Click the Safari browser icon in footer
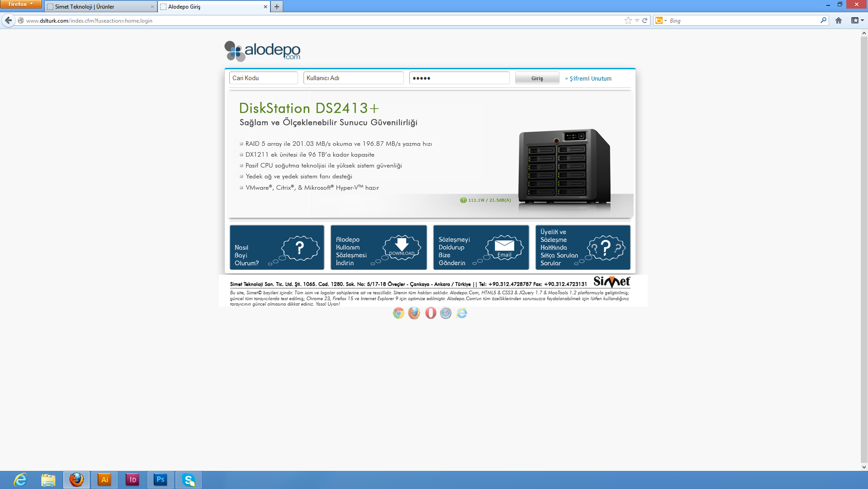 [446, 313]
